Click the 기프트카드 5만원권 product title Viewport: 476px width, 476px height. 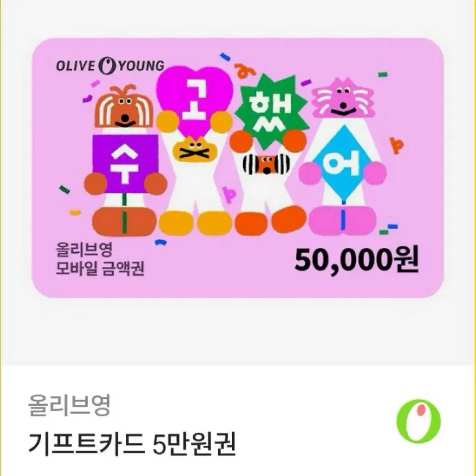(x=132, y=444)
